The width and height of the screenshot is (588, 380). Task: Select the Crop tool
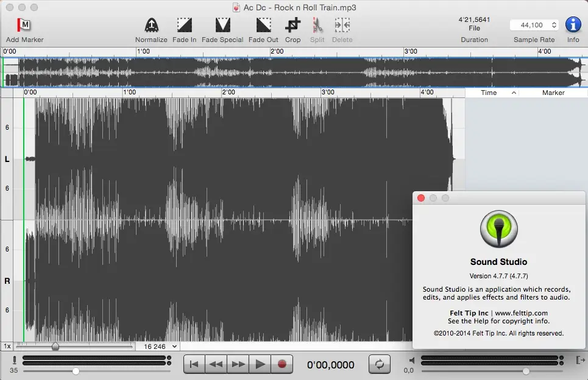click(292, 25)
